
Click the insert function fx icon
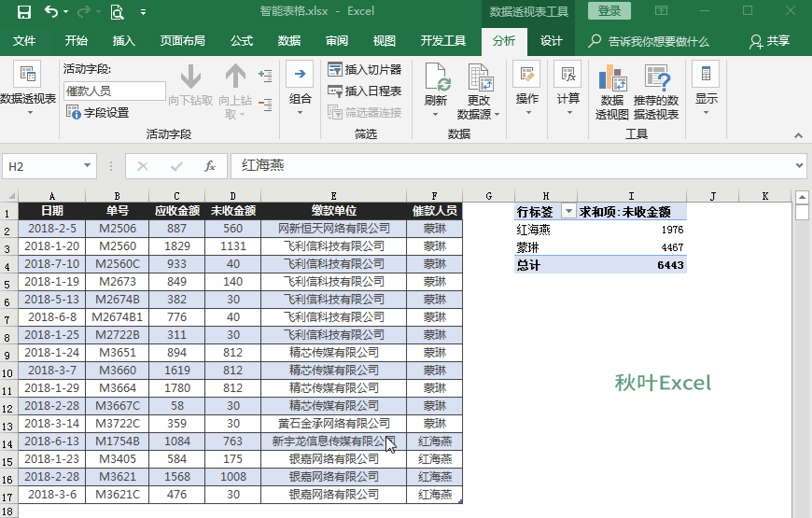210,166
